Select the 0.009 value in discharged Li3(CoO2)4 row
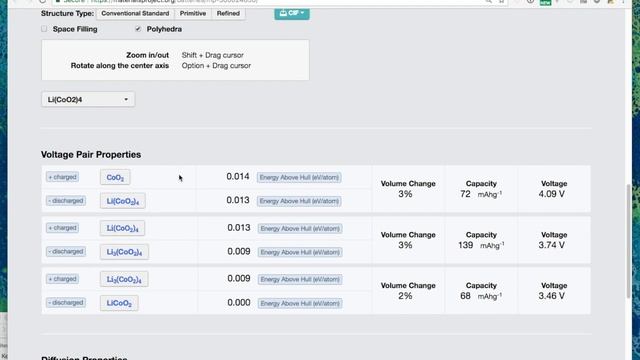 coord(239,251)
